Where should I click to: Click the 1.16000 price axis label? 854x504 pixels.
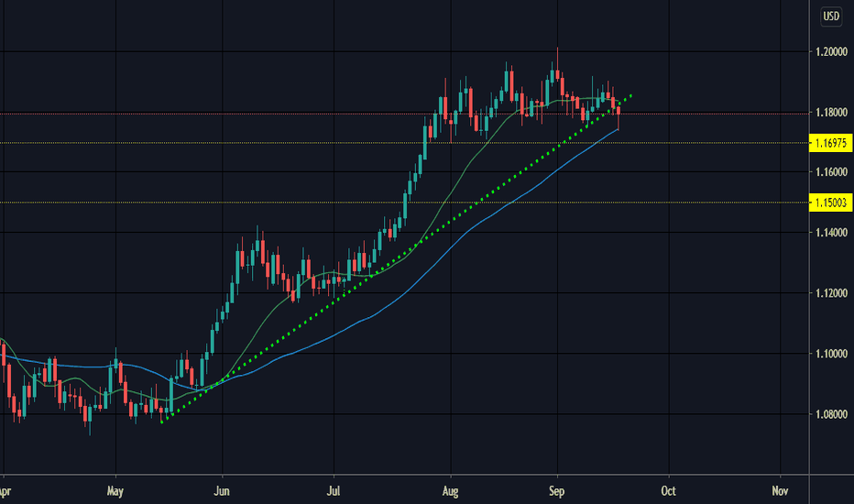coord(831,172)
